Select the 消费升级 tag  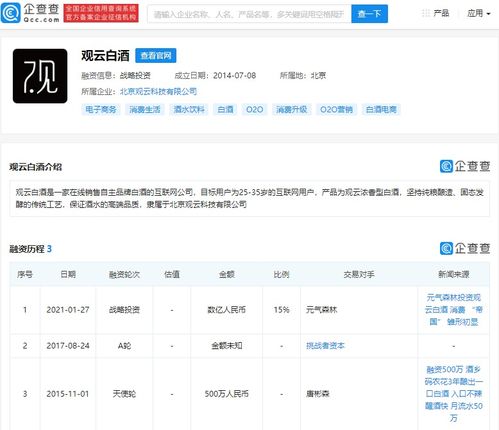point(291,109)
